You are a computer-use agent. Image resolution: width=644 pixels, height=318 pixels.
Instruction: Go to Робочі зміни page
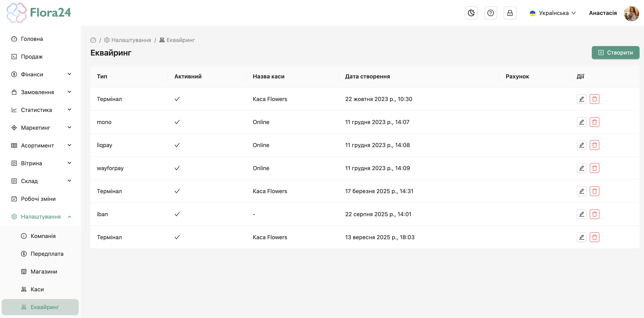pos(38,199)
